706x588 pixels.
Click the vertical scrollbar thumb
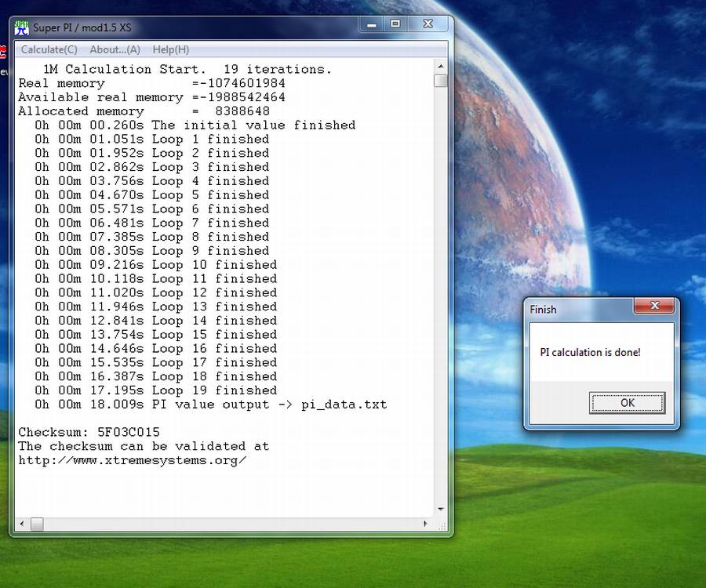coord(441,81)
